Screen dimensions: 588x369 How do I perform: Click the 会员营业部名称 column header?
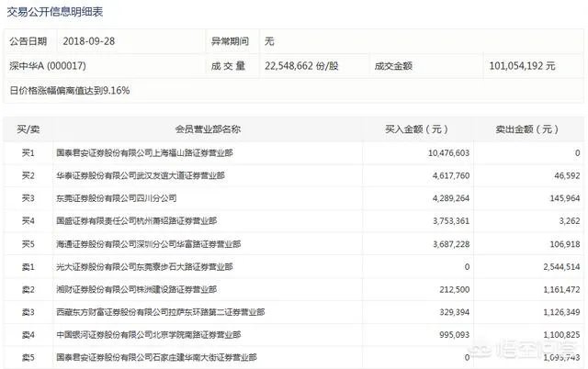click(208, 129)
